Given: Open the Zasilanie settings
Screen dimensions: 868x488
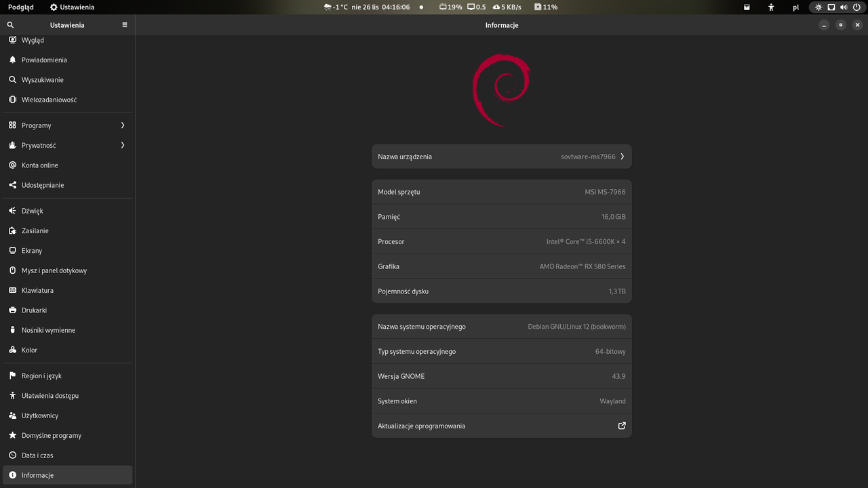Looking at the screenshot, I should pos(68,230).
